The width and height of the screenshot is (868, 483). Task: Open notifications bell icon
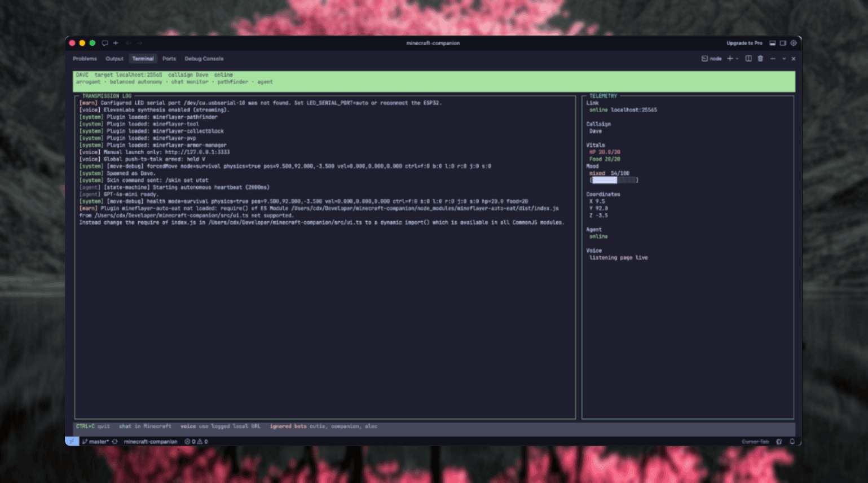pos(792,442)
